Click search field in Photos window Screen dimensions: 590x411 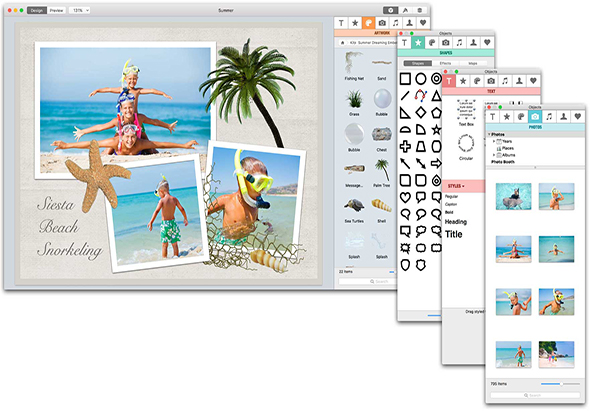pyautogui.click(x=535, y=395)
